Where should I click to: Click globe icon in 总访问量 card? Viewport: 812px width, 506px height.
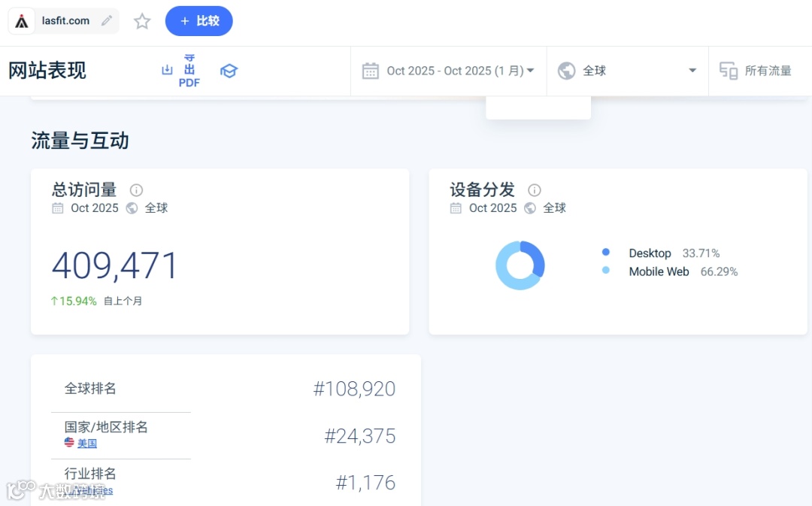[x=132, y=208]
